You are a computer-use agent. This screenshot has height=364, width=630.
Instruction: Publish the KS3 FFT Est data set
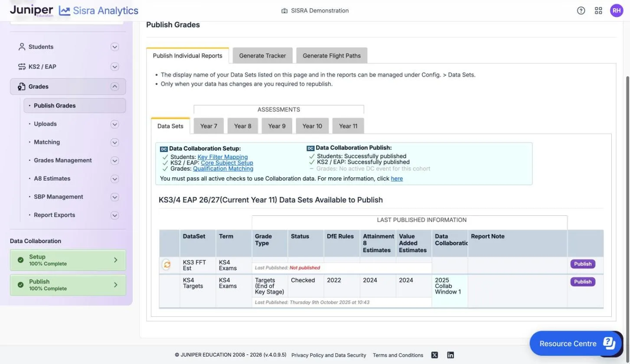pos(583,264)
